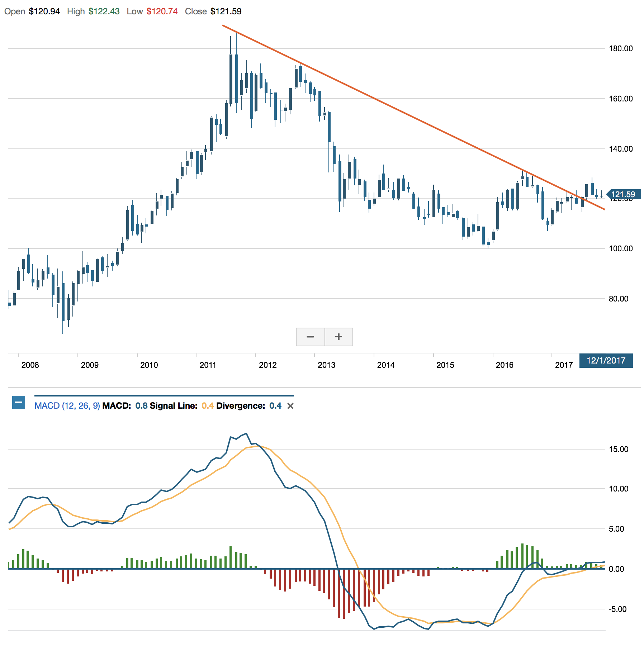The image size is (644, 646).
Task: Click the 12/1/2017 date label
Action: click(x=606, y=360)
